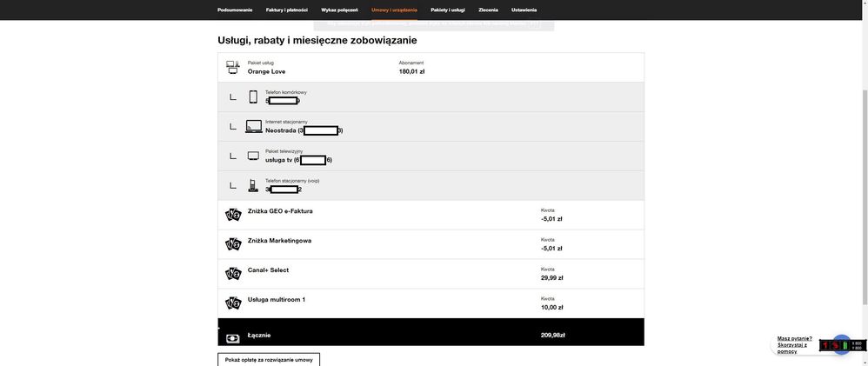Go to Faktury i płatności
This screenshot has height=366, width=868.
point(287,10)
